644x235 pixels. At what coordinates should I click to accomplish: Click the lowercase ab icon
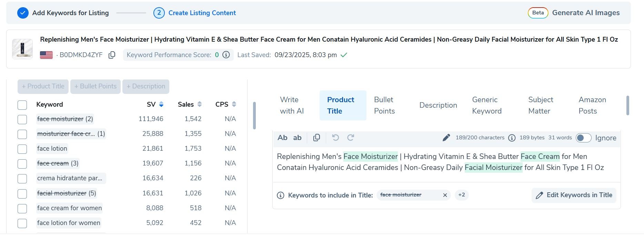pyautogui.click(x=297, y=138)
